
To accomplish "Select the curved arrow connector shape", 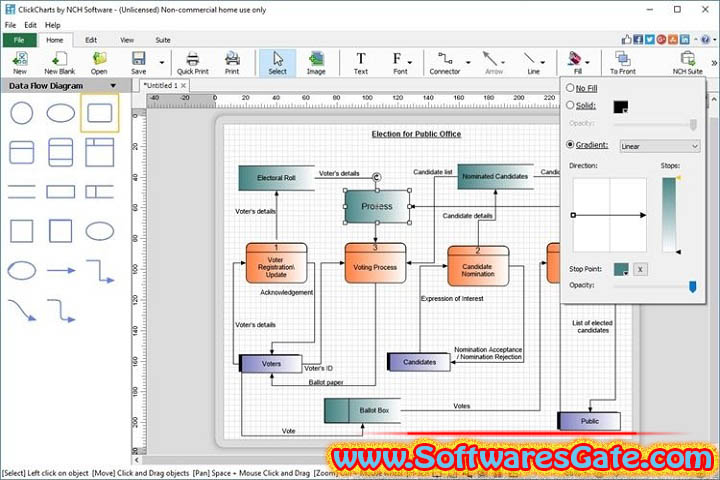I will (x=22, y=310).
